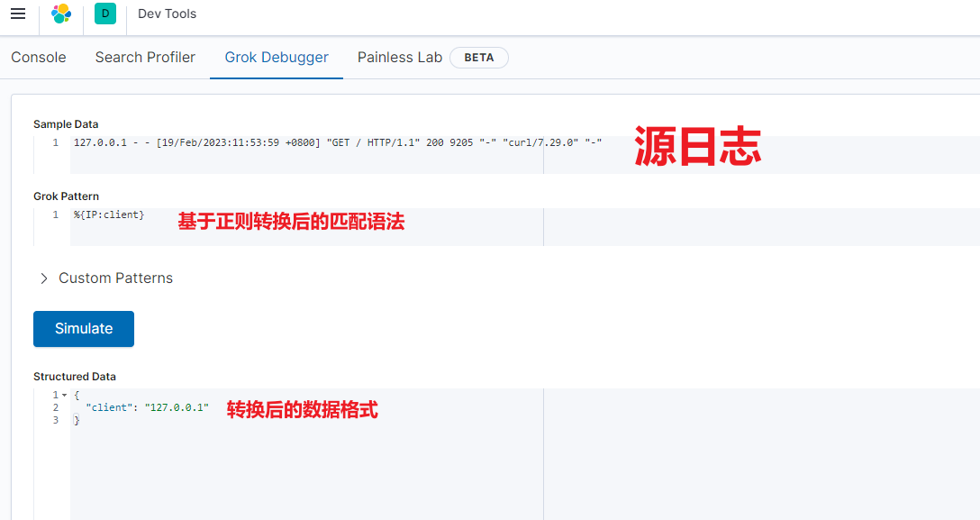Click the closing brace on Structured Data line 3
980x520 pixels.
click(77, 421)
